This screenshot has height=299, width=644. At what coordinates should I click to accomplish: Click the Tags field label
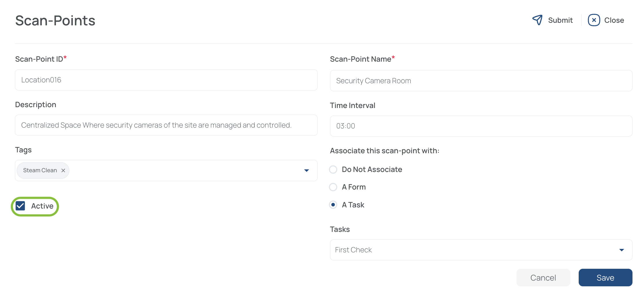pos(23,150)
